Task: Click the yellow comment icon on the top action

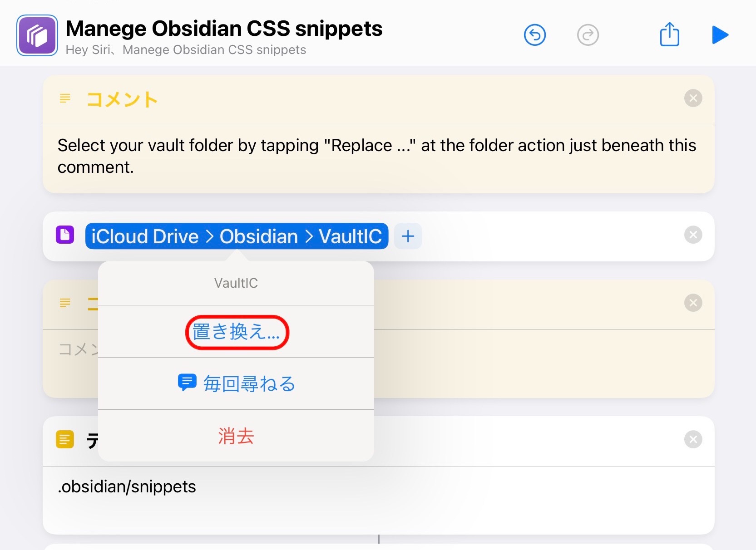Action: point(65,98)
